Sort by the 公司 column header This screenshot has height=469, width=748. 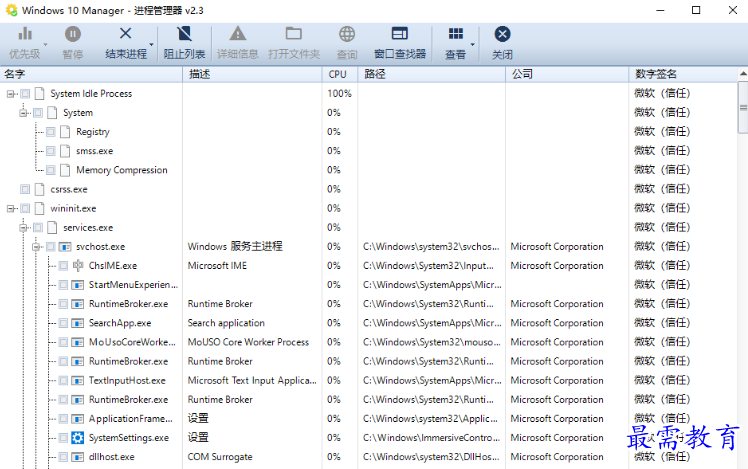tap(567, 74)
